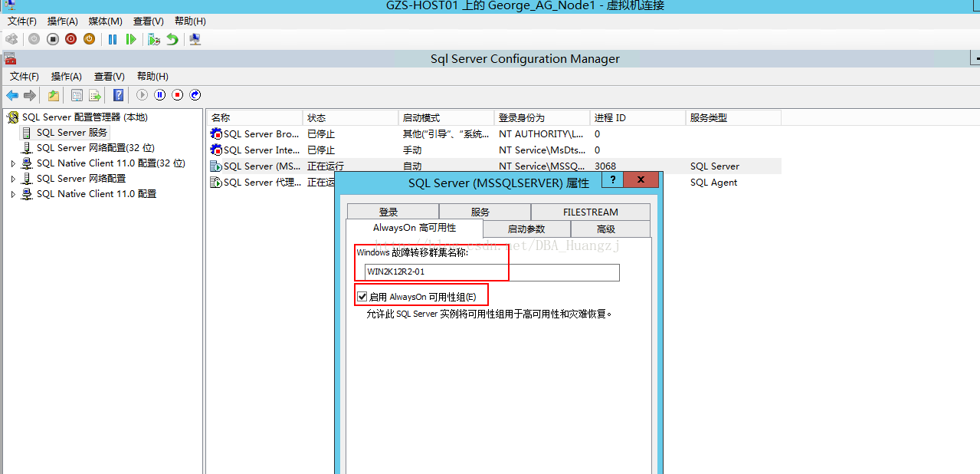Open the 媒体(M) menu
Image resolution: width=980 pixels, height=474 pixels.
coord(105,21)
